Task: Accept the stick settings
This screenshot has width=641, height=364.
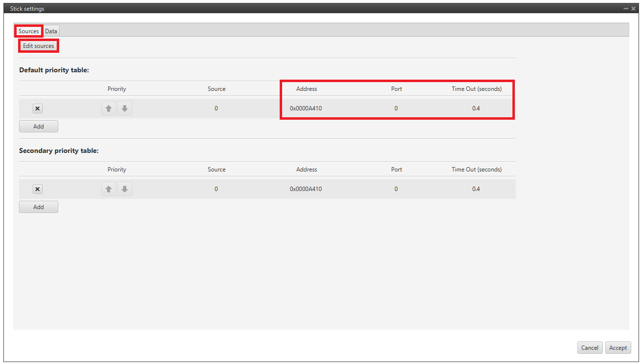Action: coord(618,348)
